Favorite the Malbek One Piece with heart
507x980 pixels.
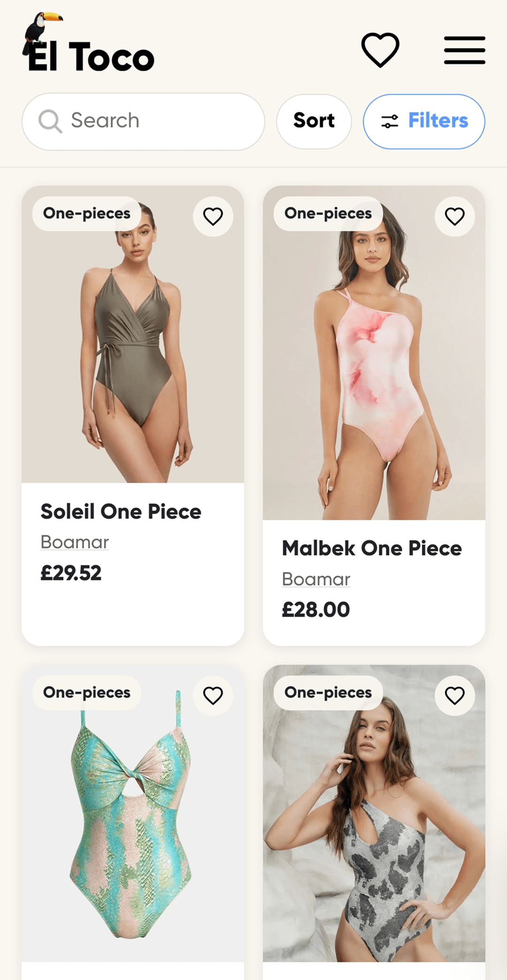[x=454, y=217]
